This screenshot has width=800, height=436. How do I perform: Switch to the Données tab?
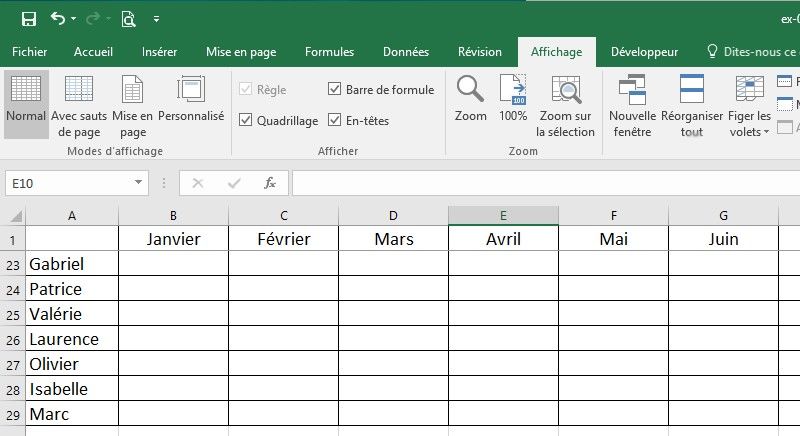click(x=406, y=52)
